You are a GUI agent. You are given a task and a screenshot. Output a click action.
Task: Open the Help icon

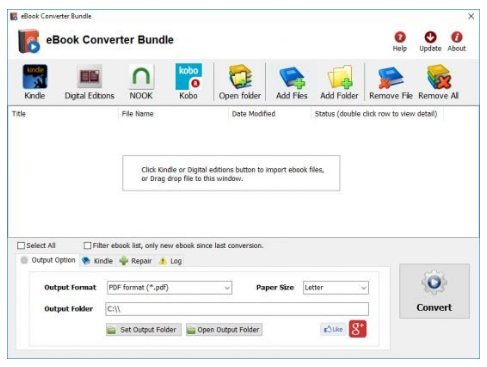click(400, 42)
